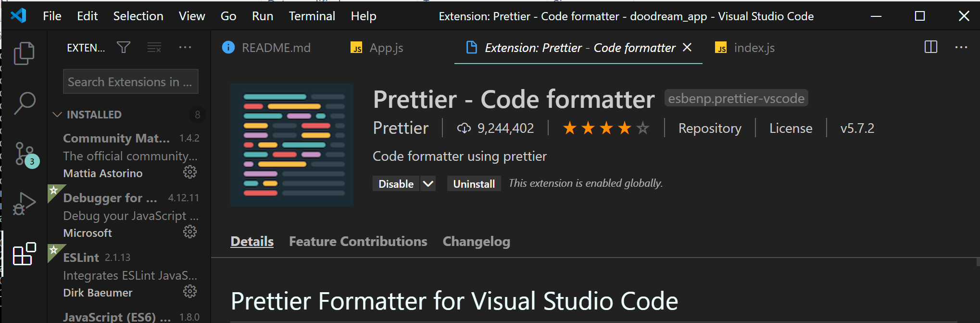Focus the Search Extensions input field
980x323 pixels.
pyautogui.click(x=131, y=82)
